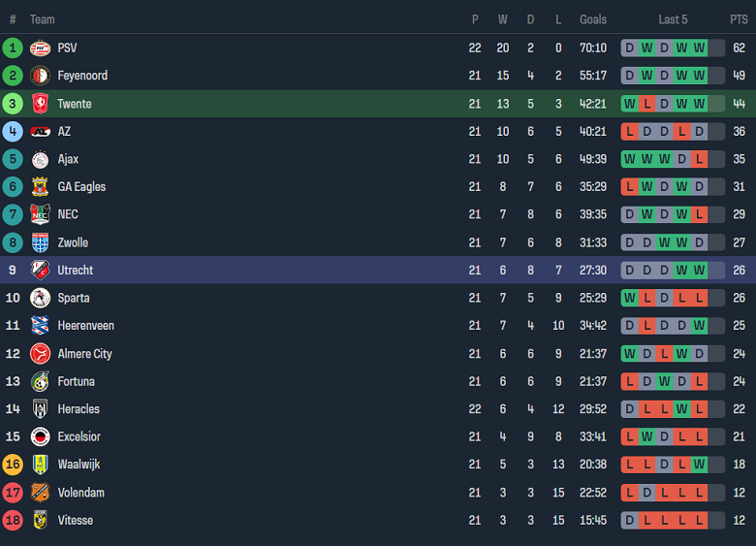Screen dimensions: 756x546
Task: Sort table by PTS column header
Action: point(739,19)
